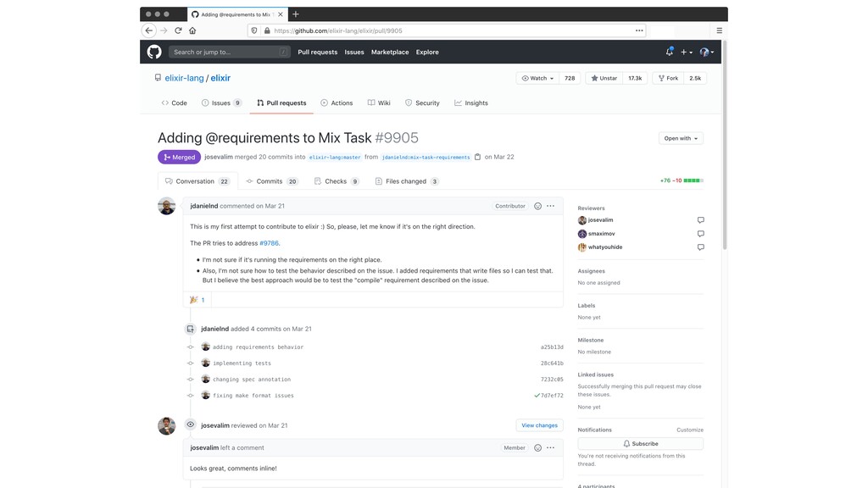Reload the page in the browser

click(x=178, y=30)
